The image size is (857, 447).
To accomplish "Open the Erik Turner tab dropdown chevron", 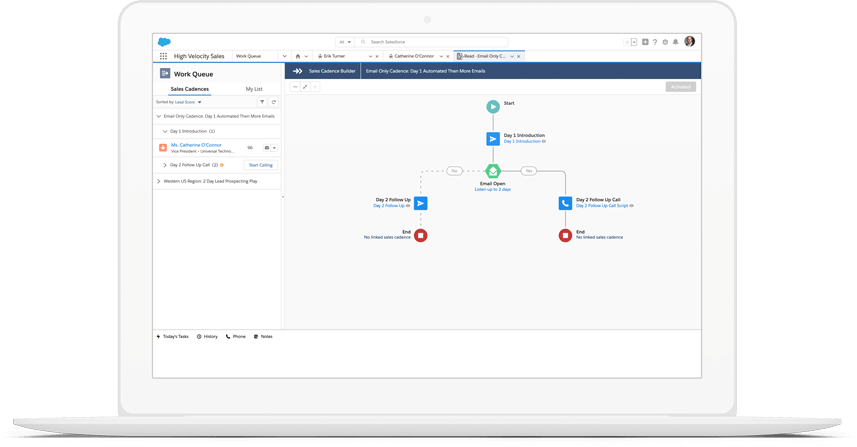I will 370,56.
